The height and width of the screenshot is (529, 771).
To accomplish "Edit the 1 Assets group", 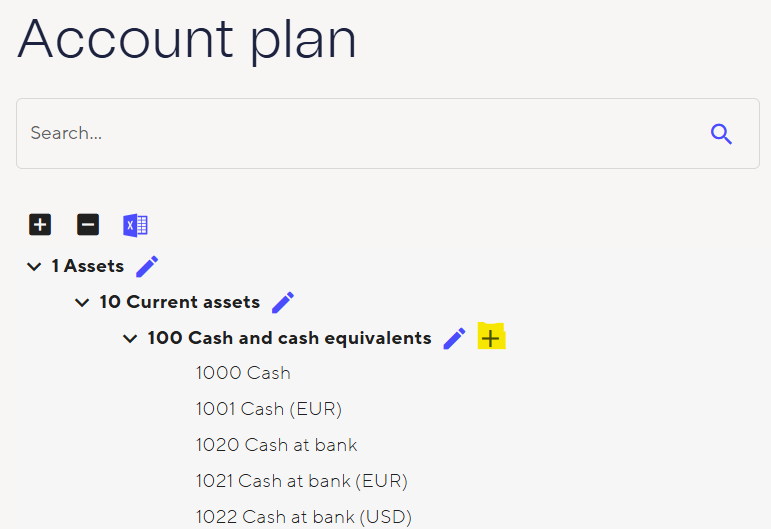I will pyautogui.click(x=147, y=266).
